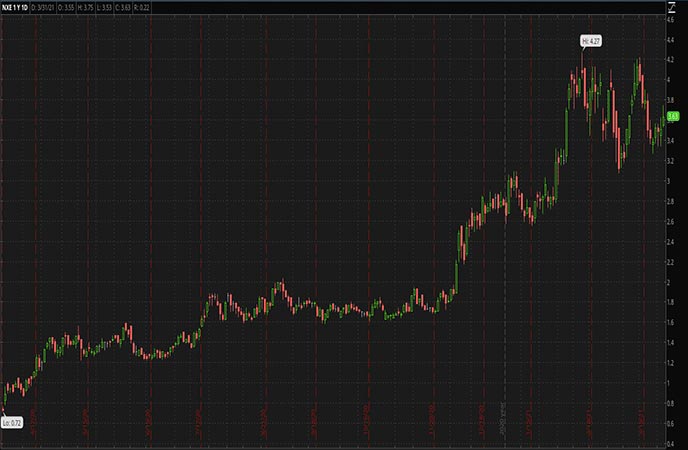The height and width of the screenshot is (450, 688).
Task: Click the 3.2 price axis label
Action: pos(671,161)
